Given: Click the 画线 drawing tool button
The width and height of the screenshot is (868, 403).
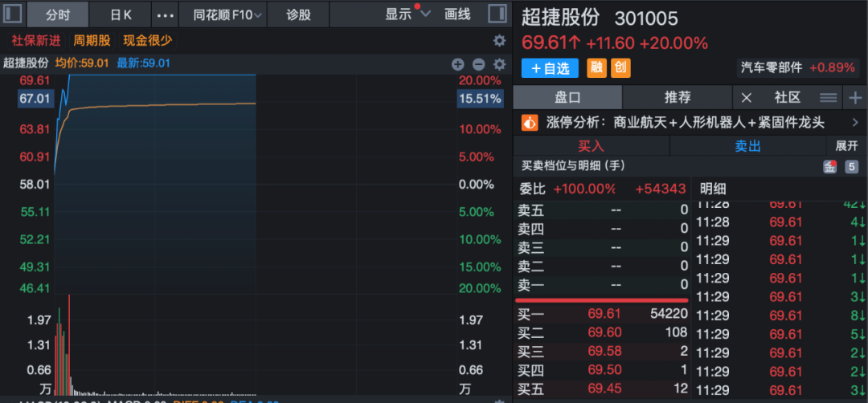Looking at the screenshot, I should [457, 14].
